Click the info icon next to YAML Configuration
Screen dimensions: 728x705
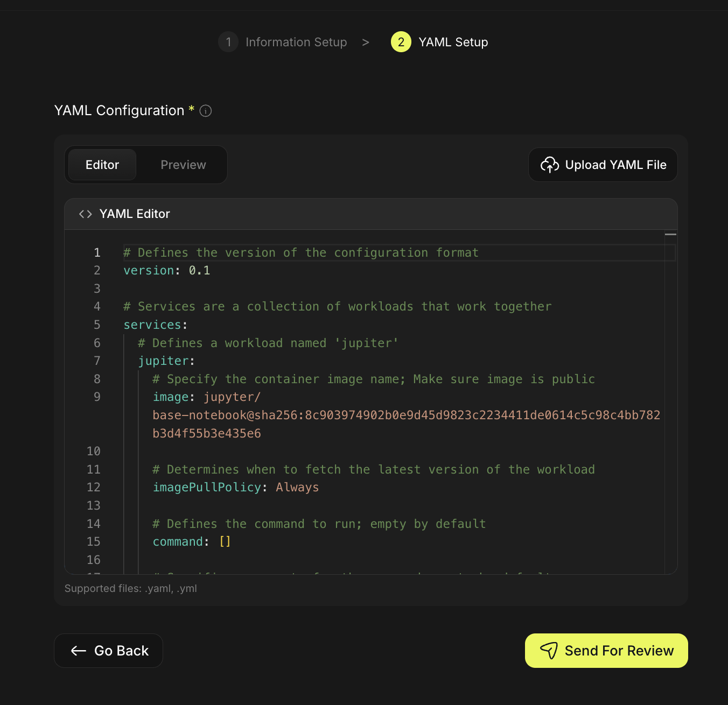(205, 111)
